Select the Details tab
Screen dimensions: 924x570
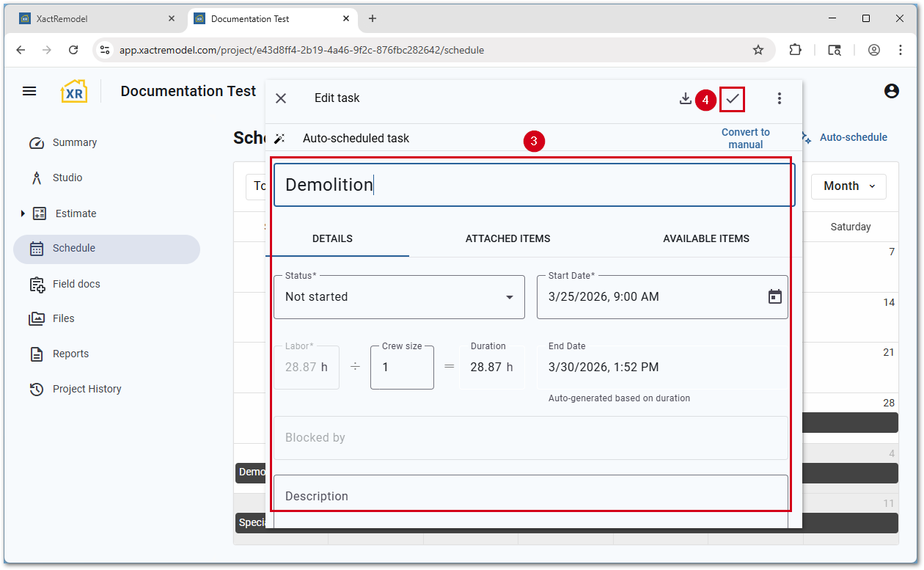(332, 238)
